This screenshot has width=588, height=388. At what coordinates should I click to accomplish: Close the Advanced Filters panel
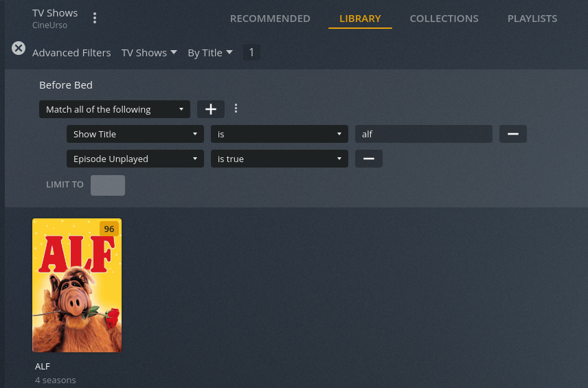tap(19, 48)
